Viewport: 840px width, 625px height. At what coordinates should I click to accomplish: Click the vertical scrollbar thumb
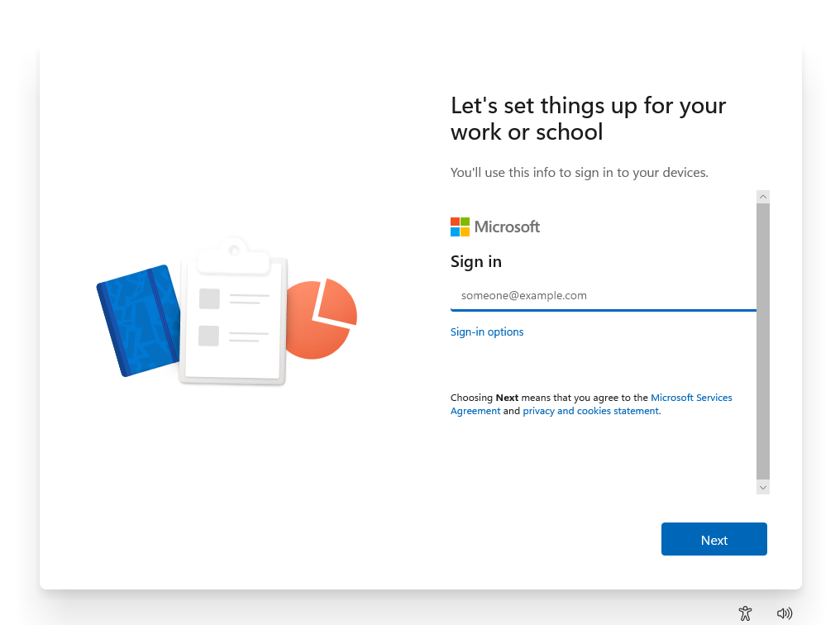click(x=763, y=341)
